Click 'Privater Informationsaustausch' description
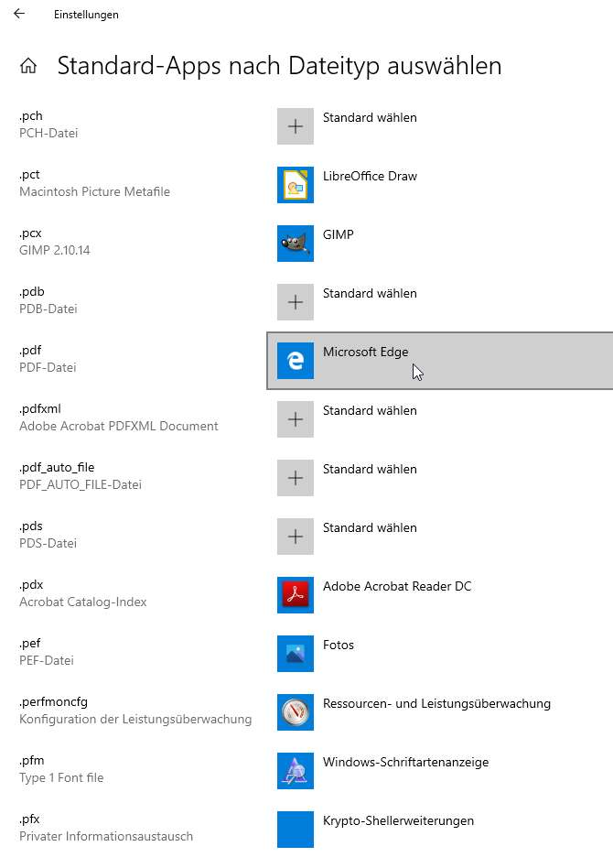This screenshot has width=613, height=868. tap(106, 837)
